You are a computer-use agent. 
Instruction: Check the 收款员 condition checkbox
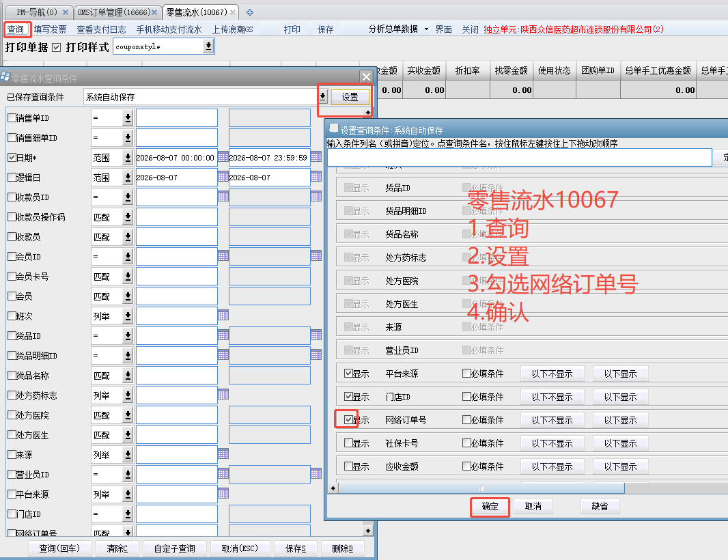click(x=12, y=237)
